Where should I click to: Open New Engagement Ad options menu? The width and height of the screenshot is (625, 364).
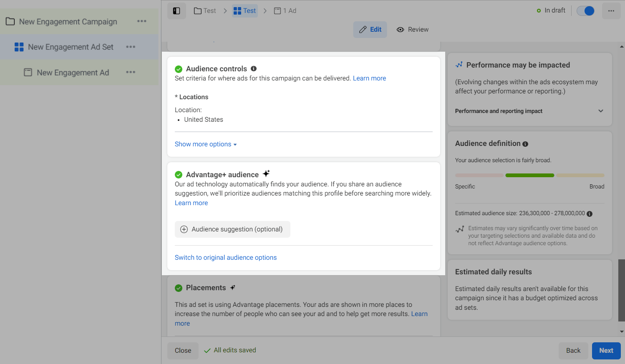[131, 72]
